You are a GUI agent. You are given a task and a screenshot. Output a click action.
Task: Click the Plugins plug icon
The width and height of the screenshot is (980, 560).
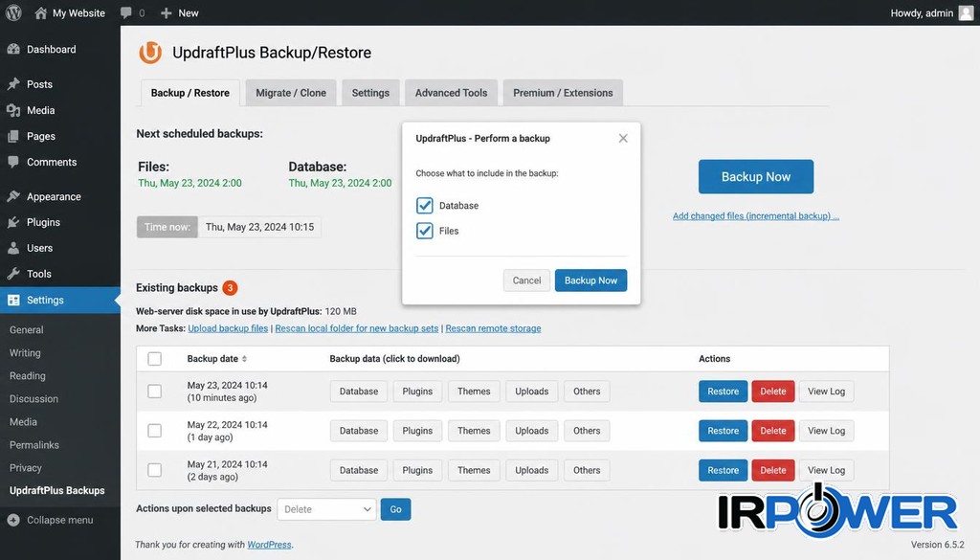tap(13, 222)
